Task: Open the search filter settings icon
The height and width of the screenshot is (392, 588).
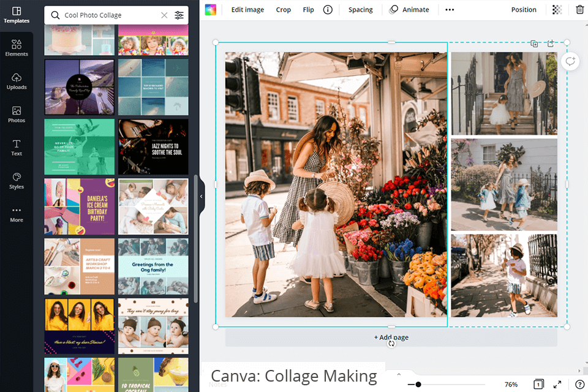Action: point(179,15)
